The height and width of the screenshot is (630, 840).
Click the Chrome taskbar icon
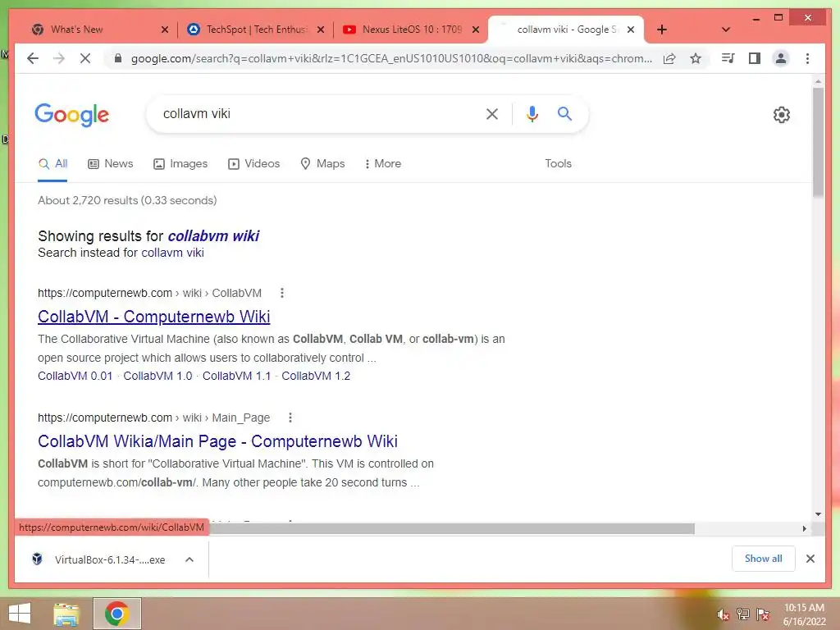pos(117,614)
